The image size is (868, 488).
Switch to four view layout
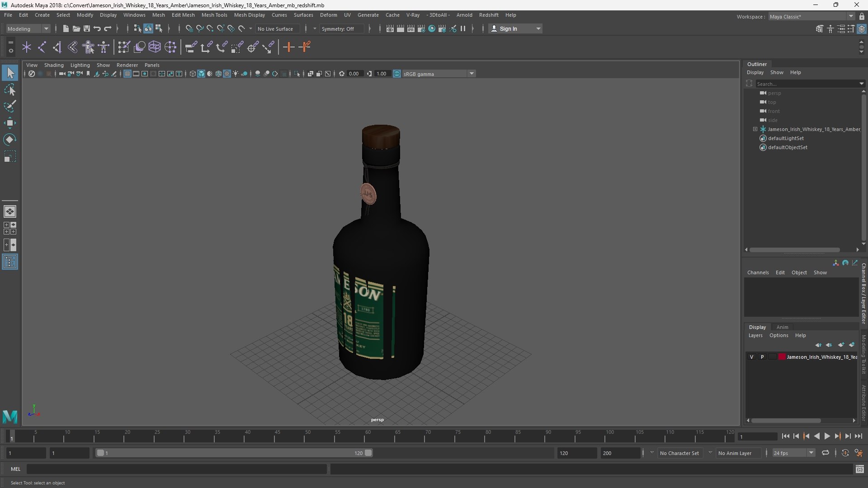(10, 228)
